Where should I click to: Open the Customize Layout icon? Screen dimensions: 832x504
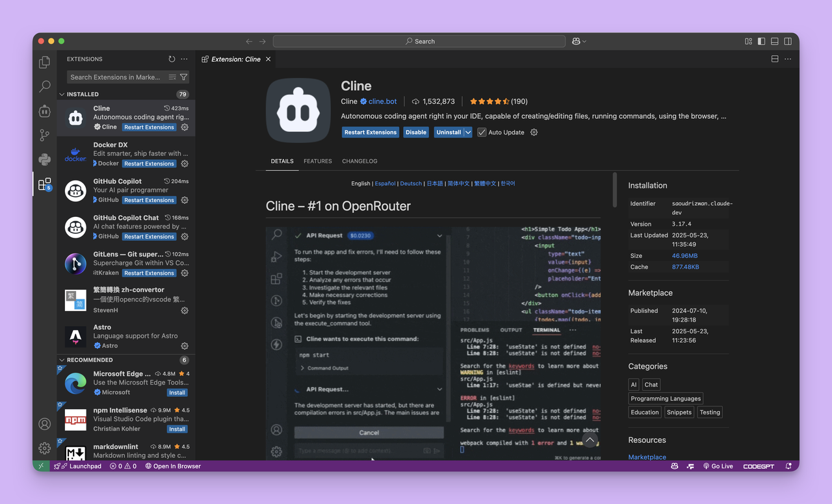click(748, 41)
